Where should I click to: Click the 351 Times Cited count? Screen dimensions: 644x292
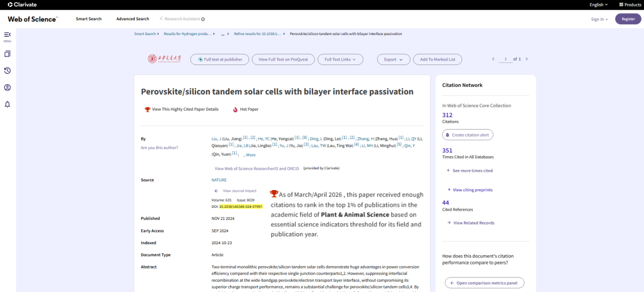(x=447, y=150)
